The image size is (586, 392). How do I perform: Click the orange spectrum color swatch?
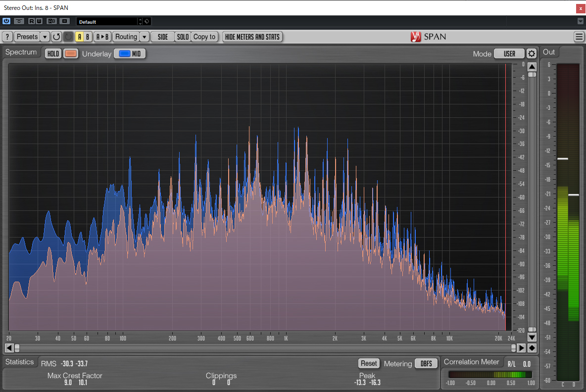[70, 53]
